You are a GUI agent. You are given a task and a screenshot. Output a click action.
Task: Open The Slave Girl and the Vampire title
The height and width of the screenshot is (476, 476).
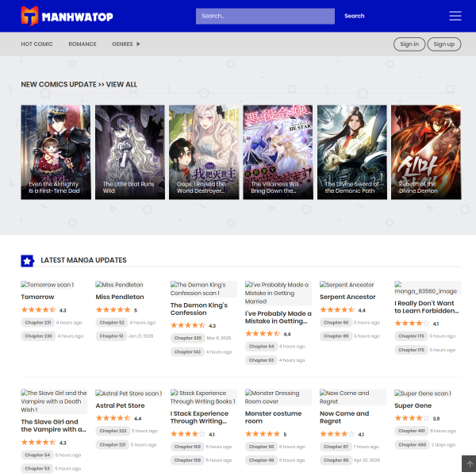coord(53,425)
